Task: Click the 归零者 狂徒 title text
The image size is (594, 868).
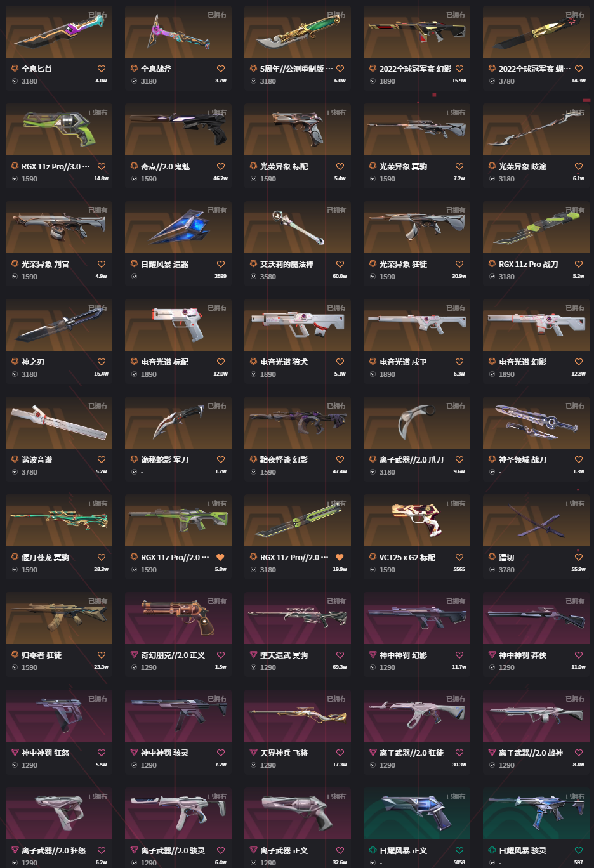Action: point(41,655)
